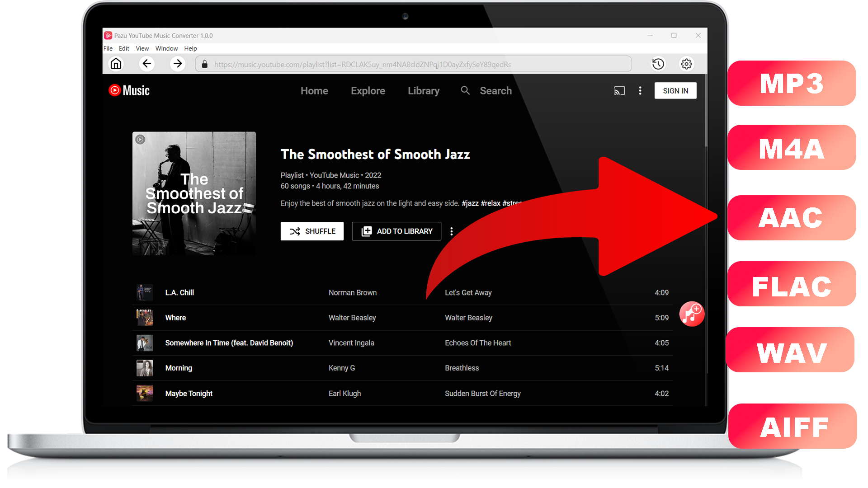
Task: Click YouTube Music link in playlist info
Action: tap(334, 175)
